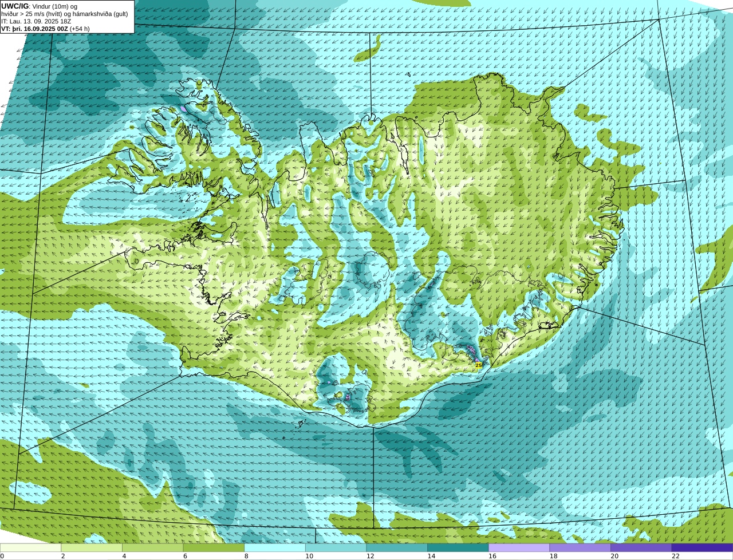Click the legend value '0'
This screenshot has height=560, width=733.
[x=2, y=556]
